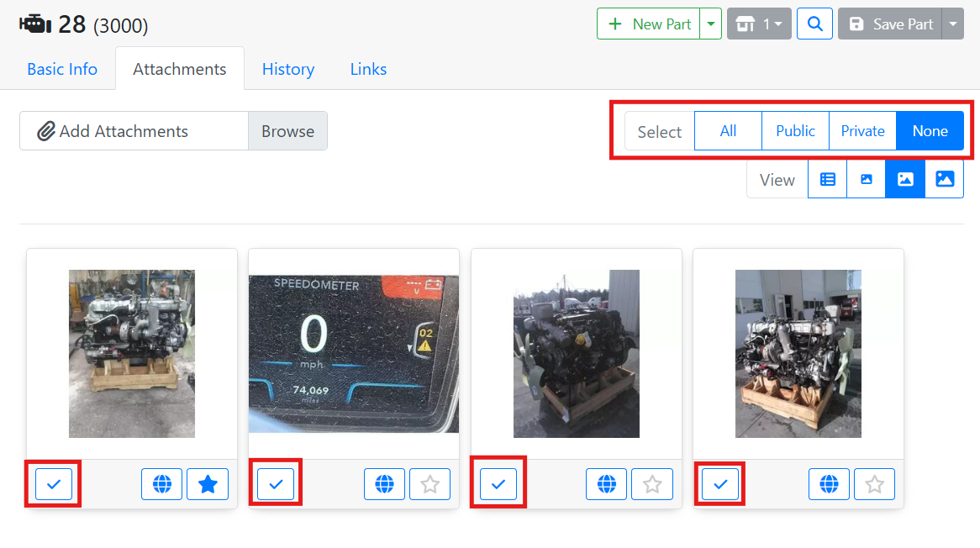Click the paperclip icon in Add Attachments
980x548 pixels.
tap(46, 130)
